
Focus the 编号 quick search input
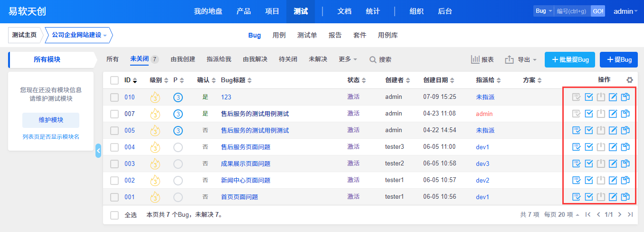(572, 11)
